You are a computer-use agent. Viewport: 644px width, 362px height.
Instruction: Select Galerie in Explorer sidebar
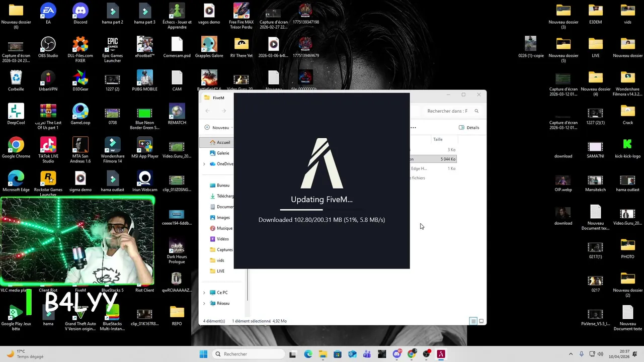tap(219, 153)
